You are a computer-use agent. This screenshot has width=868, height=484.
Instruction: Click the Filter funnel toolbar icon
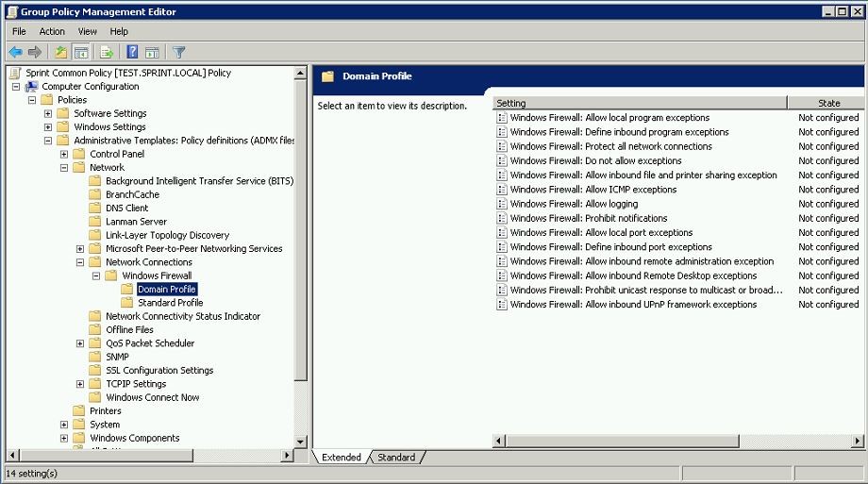(x=178, y=52)
